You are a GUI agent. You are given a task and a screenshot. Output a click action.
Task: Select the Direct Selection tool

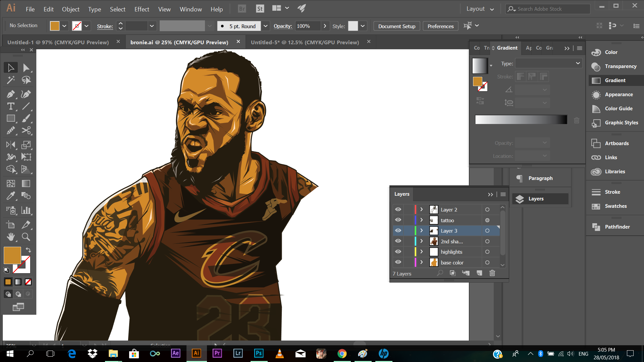coord(26,68)
